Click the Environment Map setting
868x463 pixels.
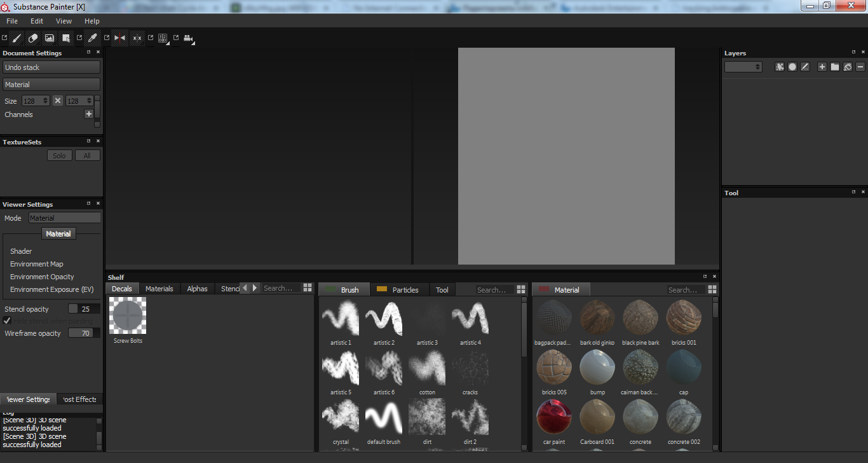[37, 264]
